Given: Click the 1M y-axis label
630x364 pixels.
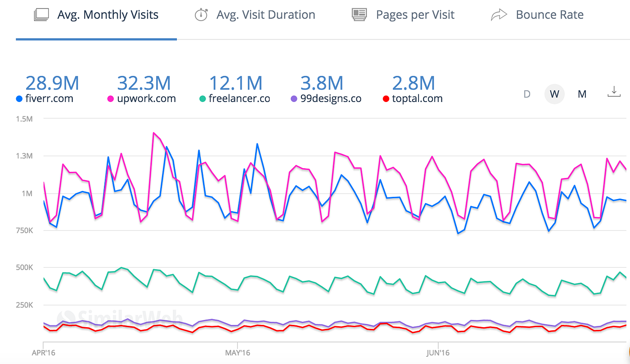Looking at the screenshot, I should 28,193.
